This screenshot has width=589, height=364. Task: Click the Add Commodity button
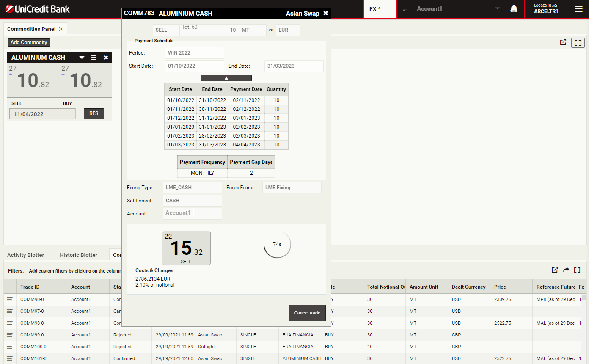[29, 42]
